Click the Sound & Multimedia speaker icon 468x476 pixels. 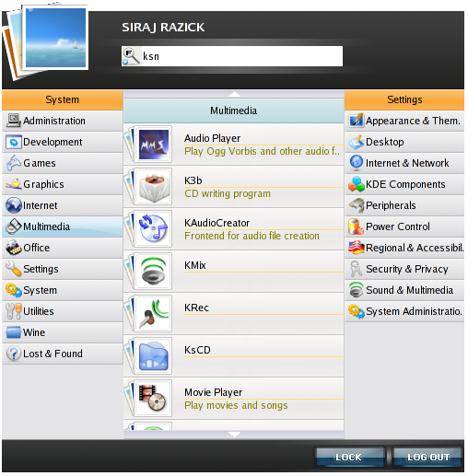[357, 290]
